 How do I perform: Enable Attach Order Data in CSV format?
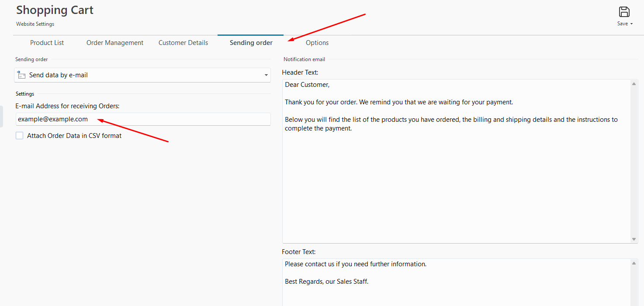tap(20, 136)
